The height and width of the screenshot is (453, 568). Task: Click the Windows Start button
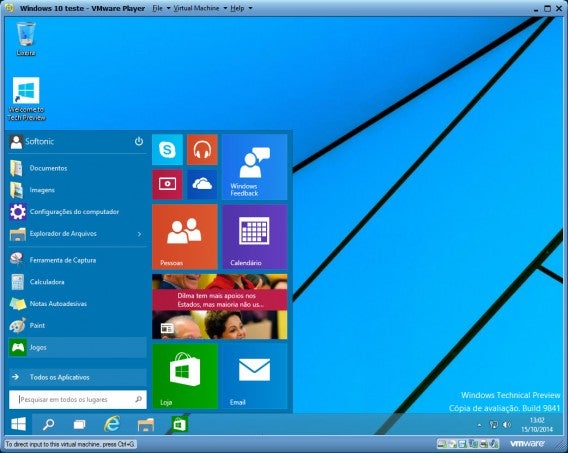click(18, 424)
